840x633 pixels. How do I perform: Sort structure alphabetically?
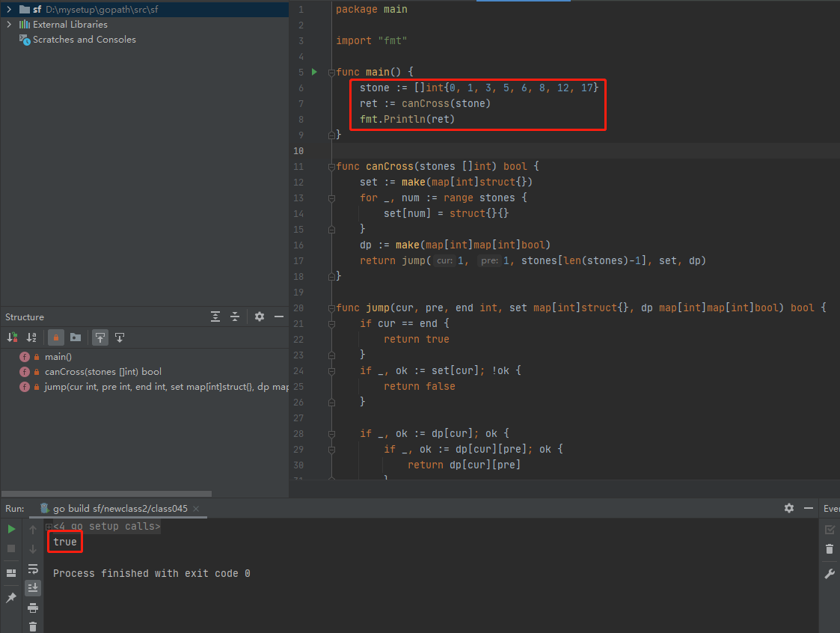(x=31, y=337)
